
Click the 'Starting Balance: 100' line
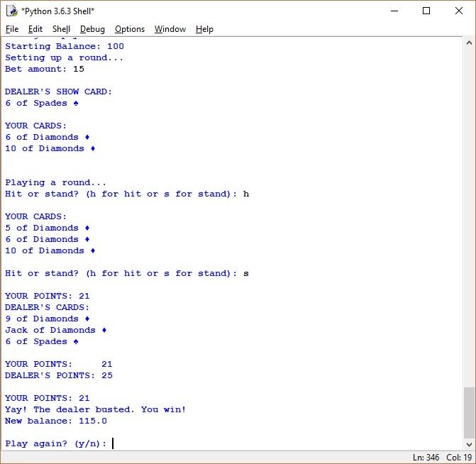click(x=65, y=46)
